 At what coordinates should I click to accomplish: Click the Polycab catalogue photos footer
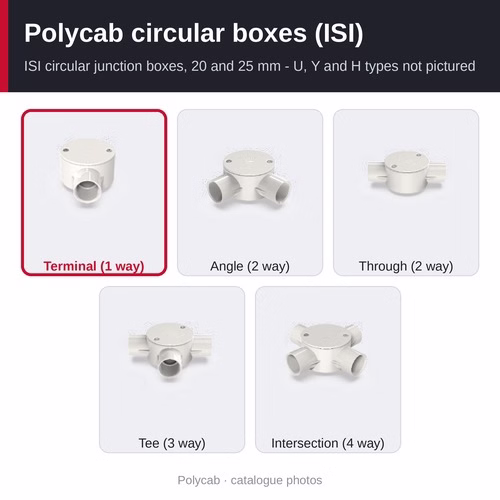point(250,480)
